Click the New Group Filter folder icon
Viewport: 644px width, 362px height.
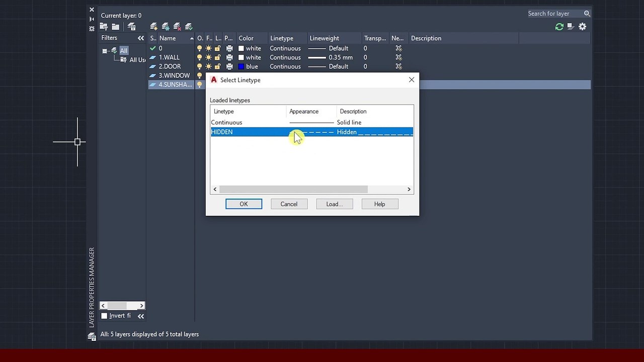tap(116, 27)
